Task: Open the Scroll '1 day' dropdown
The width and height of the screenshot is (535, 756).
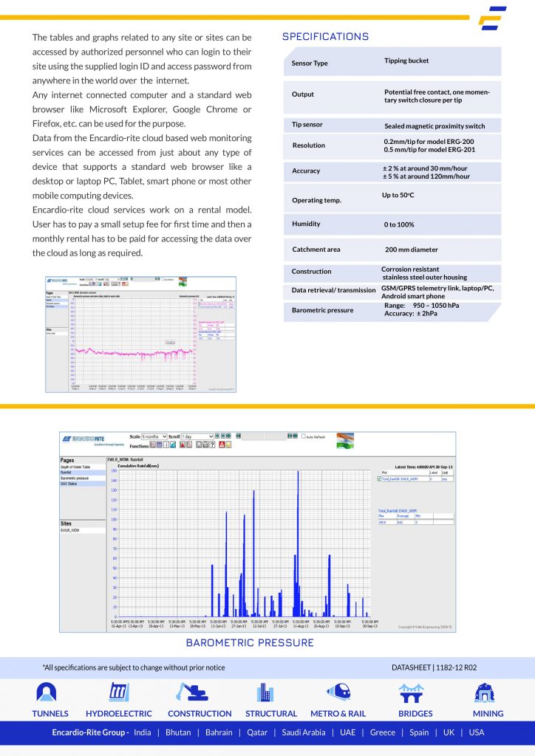Action: tap(197, 436)
